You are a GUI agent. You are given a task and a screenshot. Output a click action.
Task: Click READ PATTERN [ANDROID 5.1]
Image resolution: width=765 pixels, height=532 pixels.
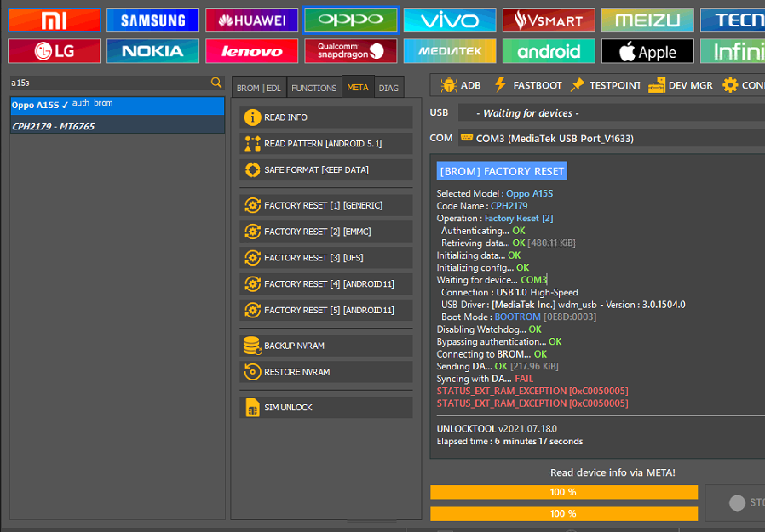326,144
